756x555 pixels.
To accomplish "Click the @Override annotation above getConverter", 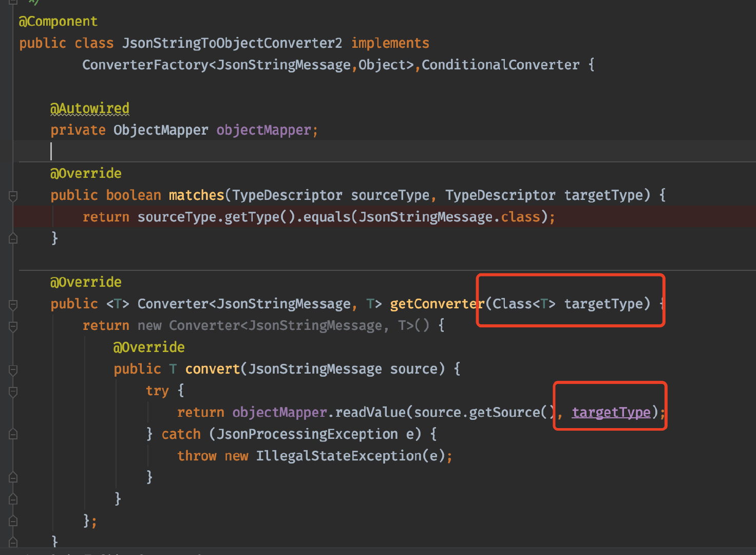I will click(86, 282).
